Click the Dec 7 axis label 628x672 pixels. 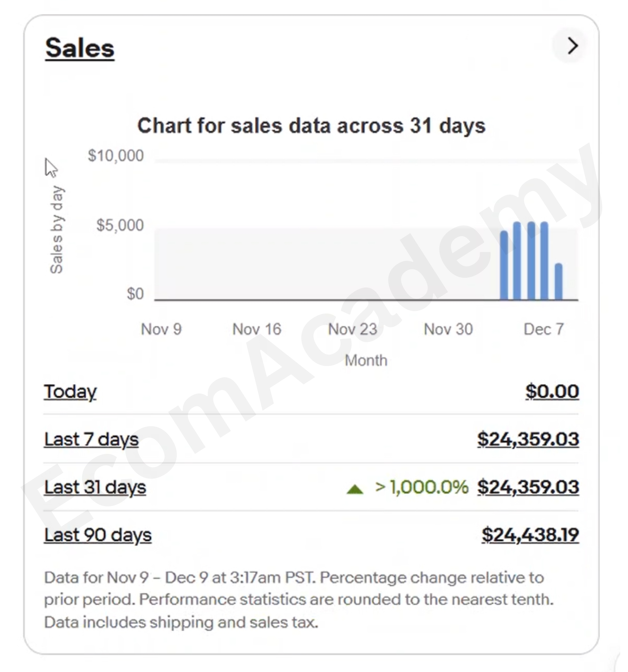(544, 329)
